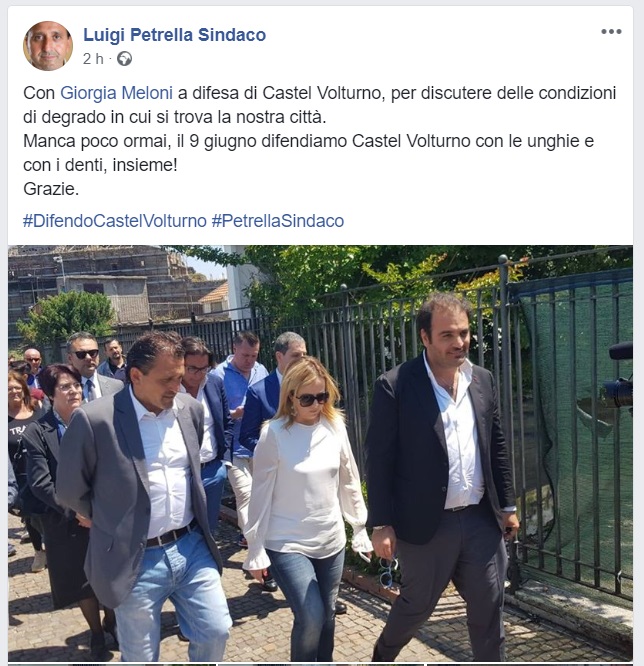Open Luigi Petrella Sindaco profile picture

point(48,45)
